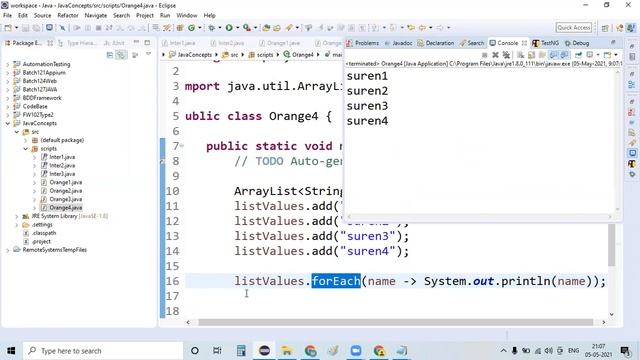Click the Back navigation arrow icon

click(x=422, y=28)
